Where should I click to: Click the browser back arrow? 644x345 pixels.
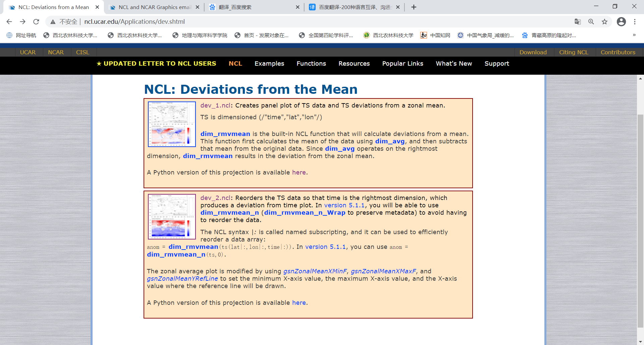click(9, 22)
